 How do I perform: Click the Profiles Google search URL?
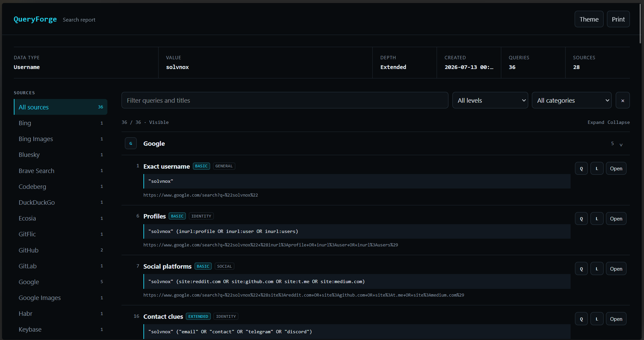[271, 245]
